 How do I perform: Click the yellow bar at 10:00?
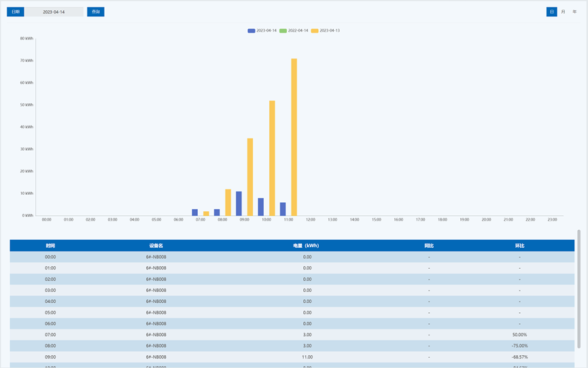tap(272, 158)
